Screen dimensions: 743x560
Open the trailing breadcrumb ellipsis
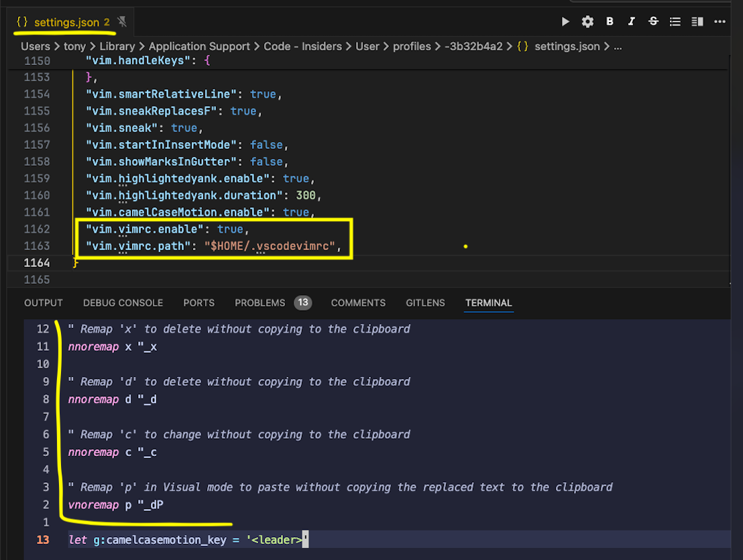618,46
